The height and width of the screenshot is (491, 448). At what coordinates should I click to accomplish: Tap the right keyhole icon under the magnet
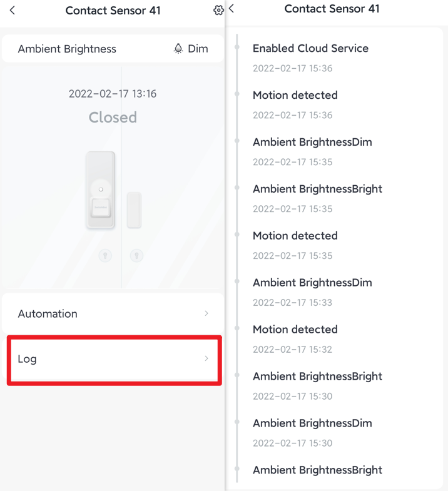click(136, 256)
